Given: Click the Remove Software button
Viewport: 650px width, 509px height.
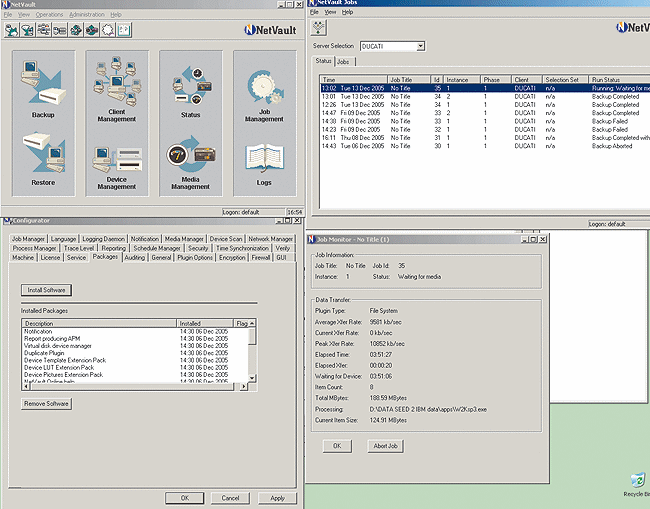Looking at the screenshot, I should click(46, 404).
